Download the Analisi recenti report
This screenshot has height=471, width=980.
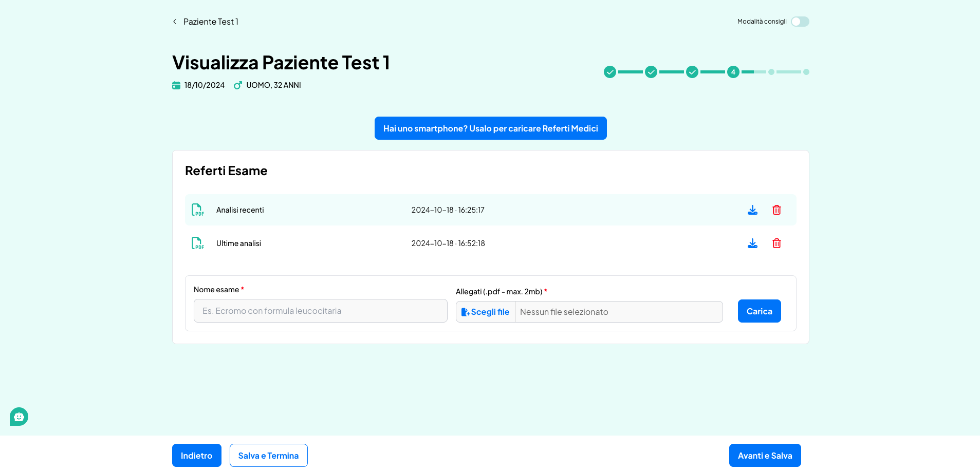tap(752, 210)
